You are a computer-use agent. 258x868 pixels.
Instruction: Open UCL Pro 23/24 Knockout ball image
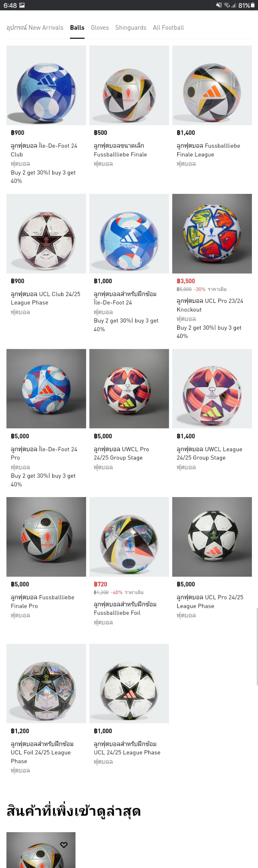pyautogui.click(x=212, y=234)
